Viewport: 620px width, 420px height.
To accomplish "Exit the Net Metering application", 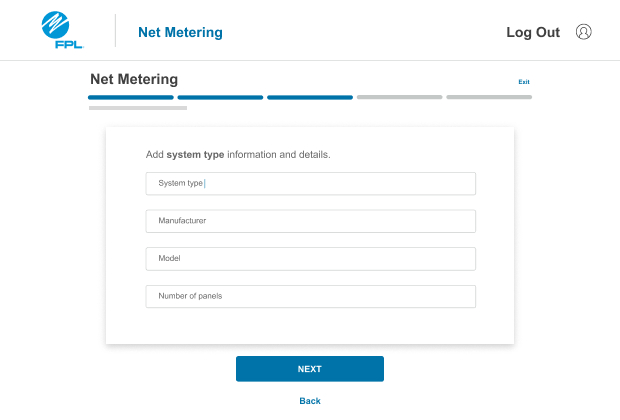I will pyautogui.click(x=524, y=81).
